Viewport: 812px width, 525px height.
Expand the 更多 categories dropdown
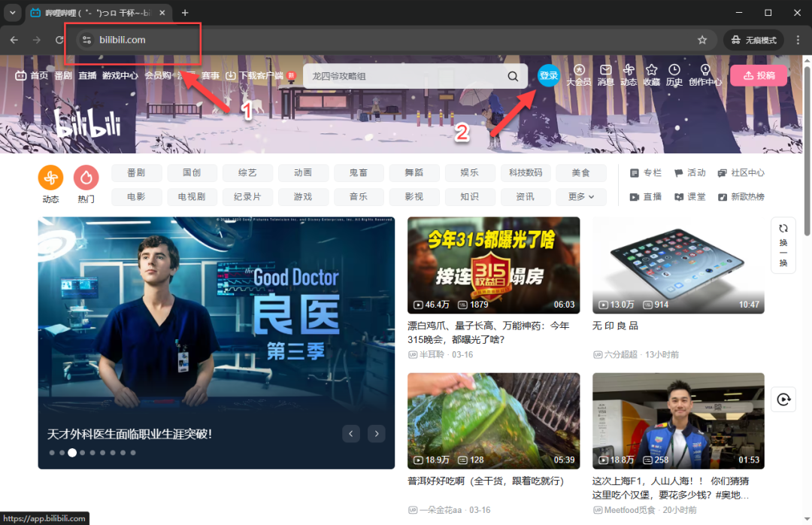[x=581, y=196]
